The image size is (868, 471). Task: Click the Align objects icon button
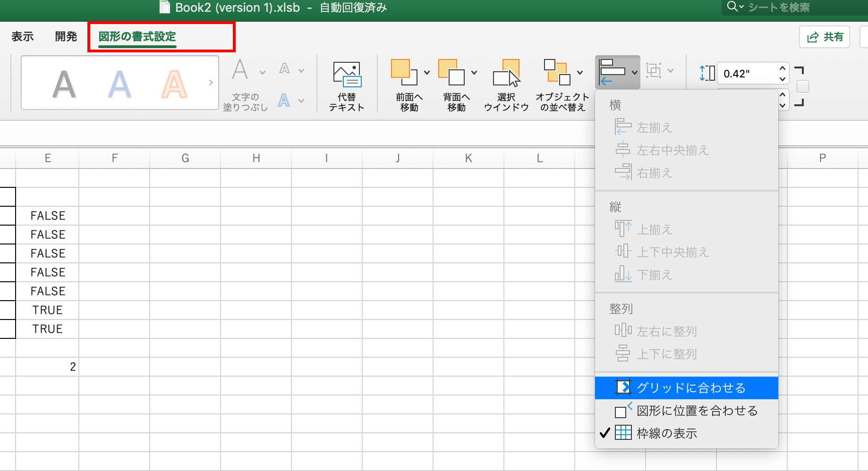coord(612,72)
